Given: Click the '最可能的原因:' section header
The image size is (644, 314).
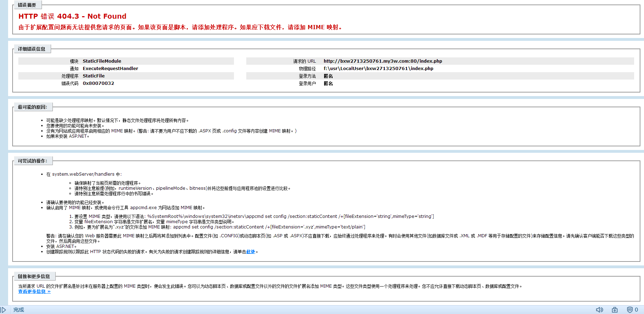Looking at the screenshot, I should click(x=32, y=107).
